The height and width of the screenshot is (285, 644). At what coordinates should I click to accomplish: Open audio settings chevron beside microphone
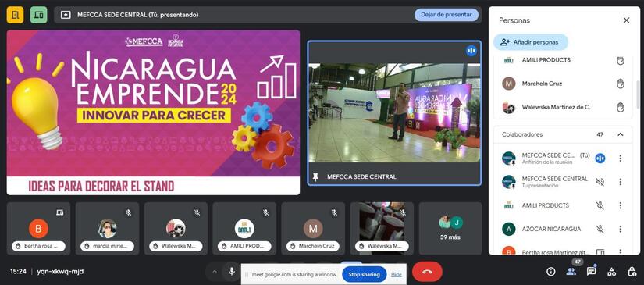(x=215, y=271)
